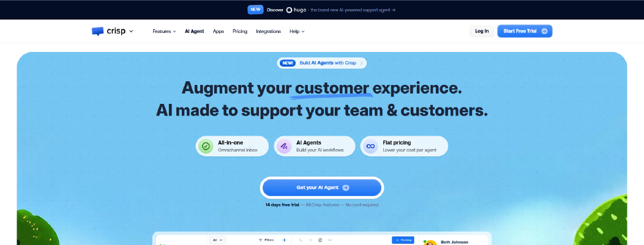Click the Hugo logo in the banner
Image resolution: width=644 pixels, height=245 pixels.
point(296,10)
